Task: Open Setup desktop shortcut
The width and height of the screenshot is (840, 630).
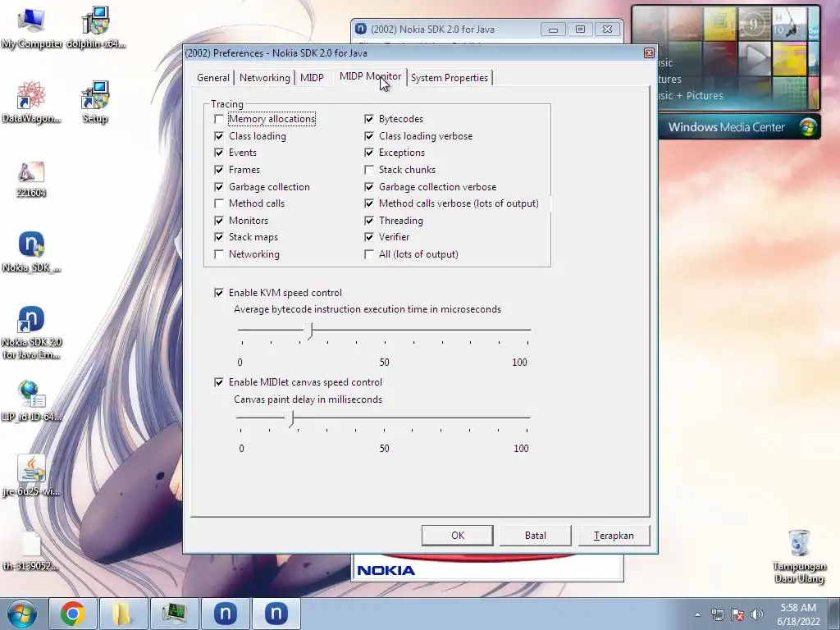Action: tap(95, 103)
